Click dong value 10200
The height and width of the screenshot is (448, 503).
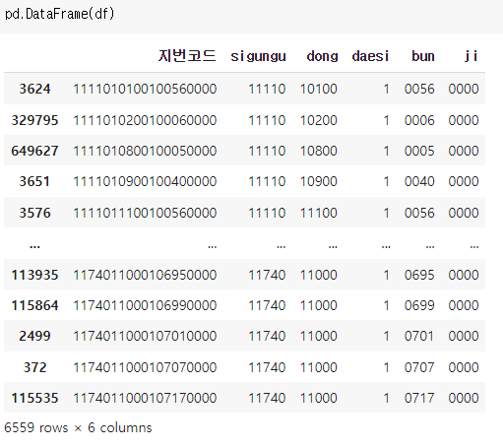pyautogui.click(x=319, y=120)
